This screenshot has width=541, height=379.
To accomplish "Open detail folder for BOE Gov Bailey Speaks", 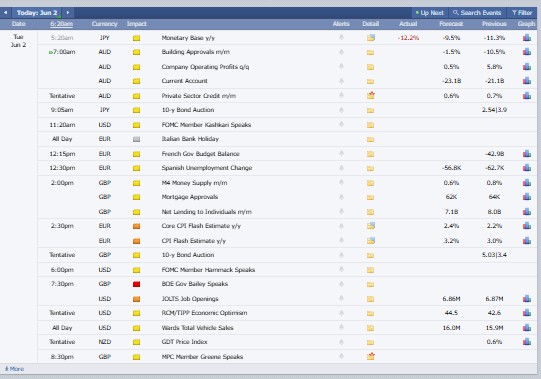I will [371, 284].
